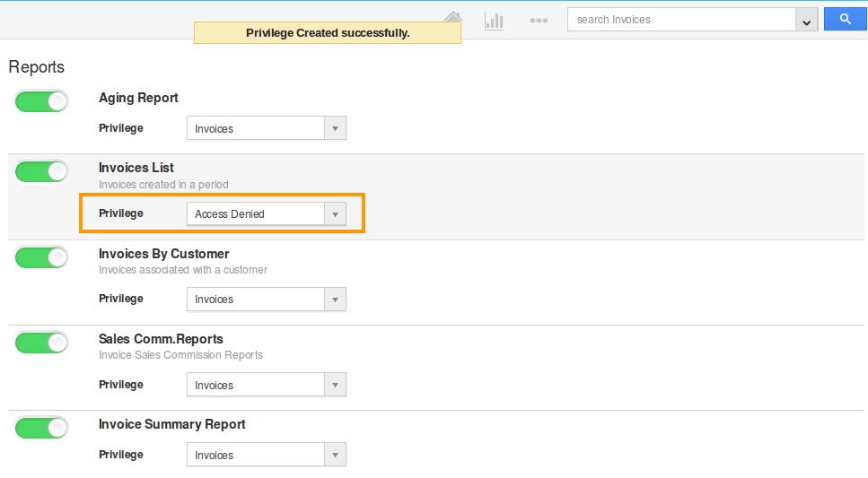868x478 pixels.
Task: Click into the search Invoices field
Action: pos(681,20)
